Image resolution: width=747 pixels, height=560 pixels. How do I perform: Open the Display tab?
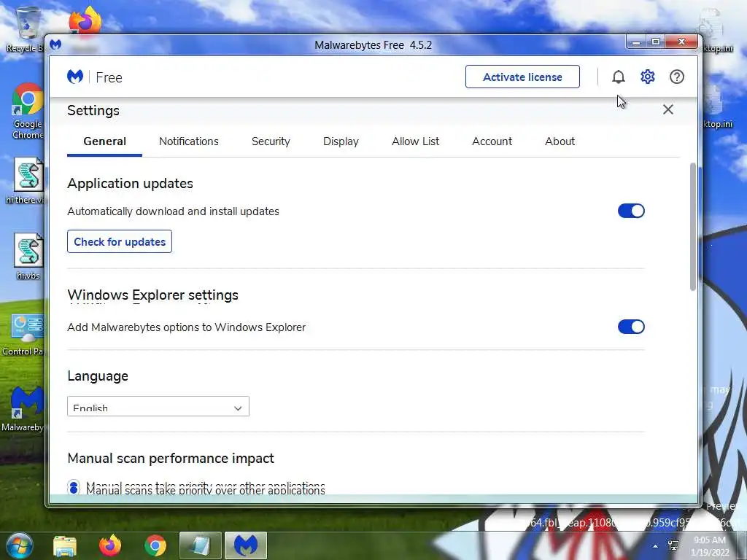point(341,141)
